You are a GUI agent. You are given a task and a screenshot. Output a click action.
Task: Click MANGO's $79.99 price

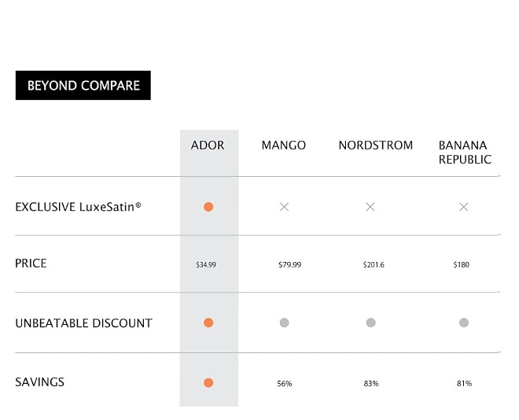tap(290, 265)
